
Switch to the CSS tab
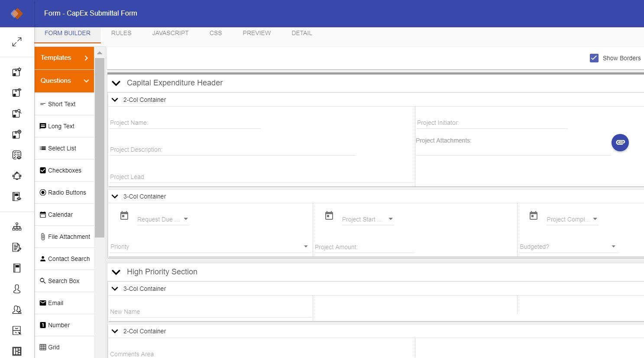216,33
